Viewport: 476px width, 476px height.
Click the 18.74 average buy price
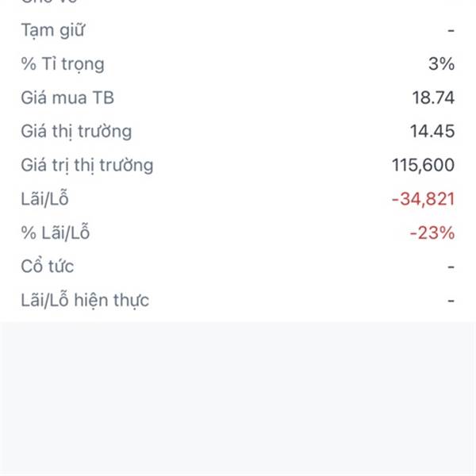[433, 98]
